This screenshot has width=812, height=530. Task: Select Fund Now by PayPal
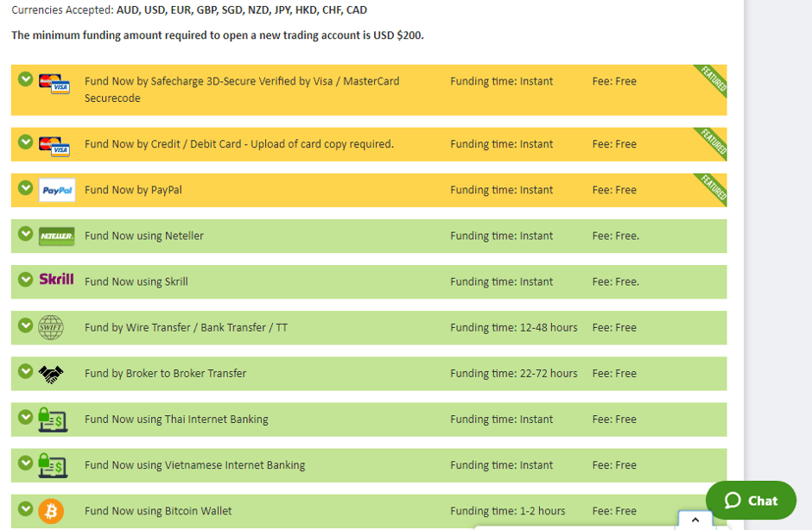point(133,190)
